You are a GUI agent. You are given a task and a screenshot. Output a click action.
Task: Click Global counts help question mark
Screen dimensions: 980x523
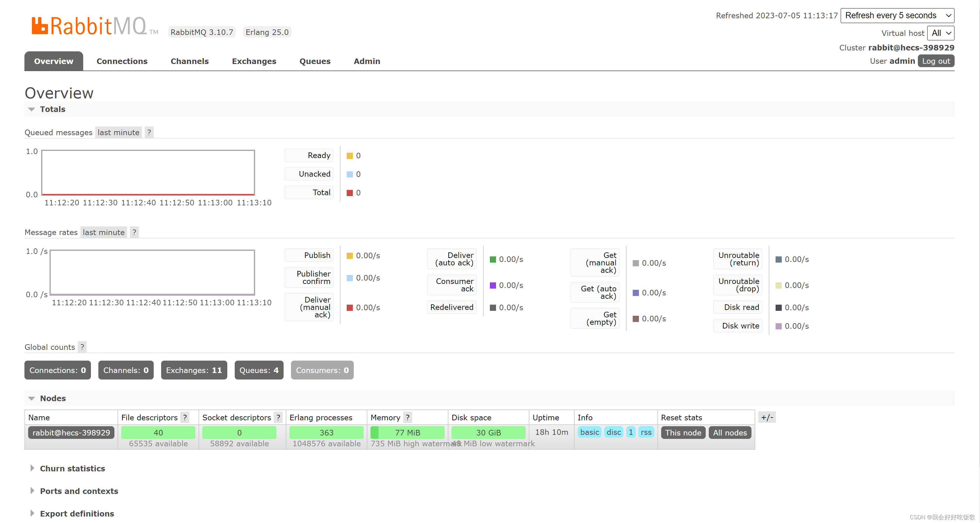click(82, 347)
